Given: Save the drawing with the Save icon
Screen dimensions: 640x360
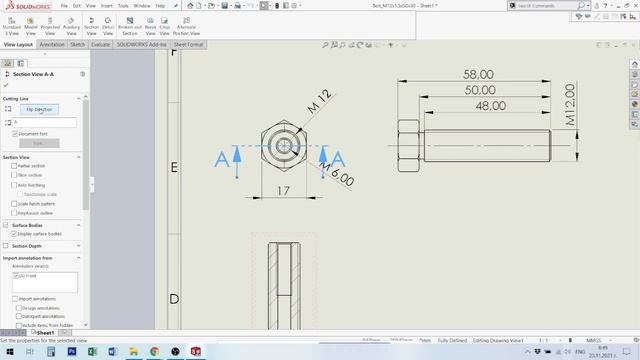Looking at the screenshot, I should point(224,6).
